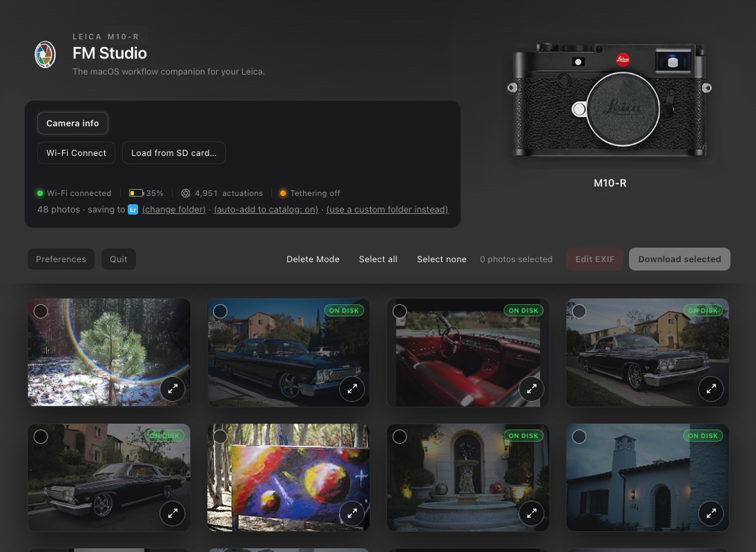Image resolution: width=756 pixels, height=552 pixels.
Task: Click Download selected button
Action: (x=679, y=259)
